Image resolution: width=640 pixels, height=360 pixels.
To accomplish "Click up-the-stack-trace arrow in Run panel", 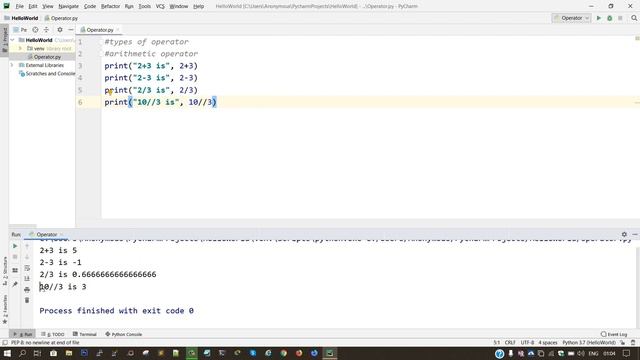I will tap(27, 246).
